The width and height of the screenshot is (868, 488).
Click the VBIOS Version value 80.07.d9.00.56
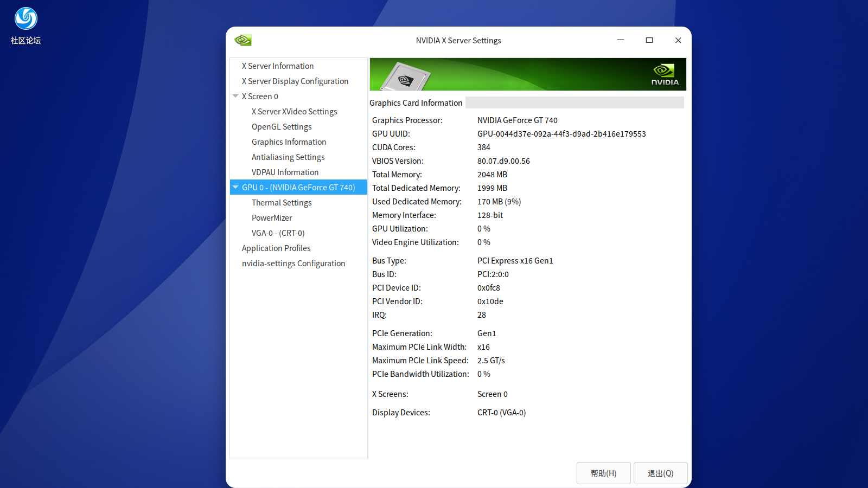(x=503, y=161)
